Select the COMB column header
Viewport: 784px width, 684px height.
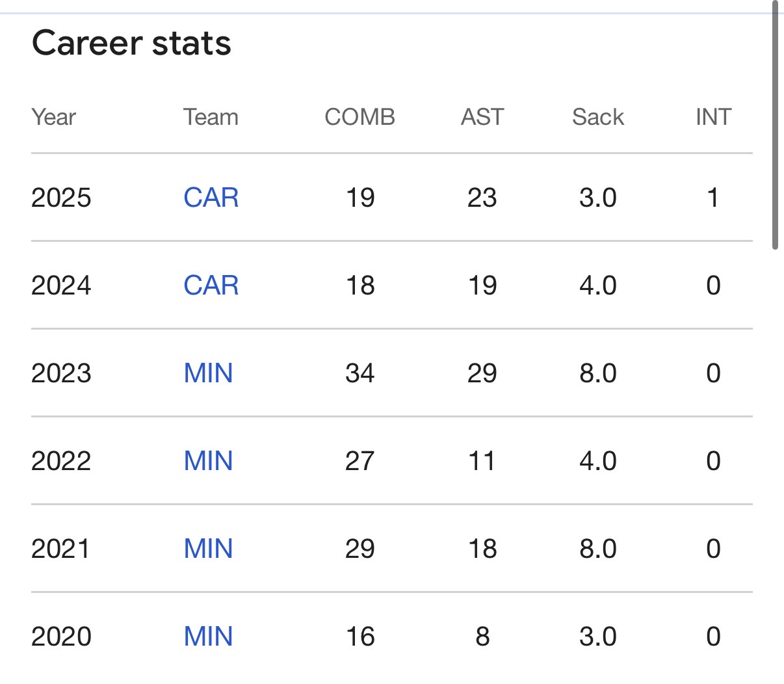coord(359,117)
